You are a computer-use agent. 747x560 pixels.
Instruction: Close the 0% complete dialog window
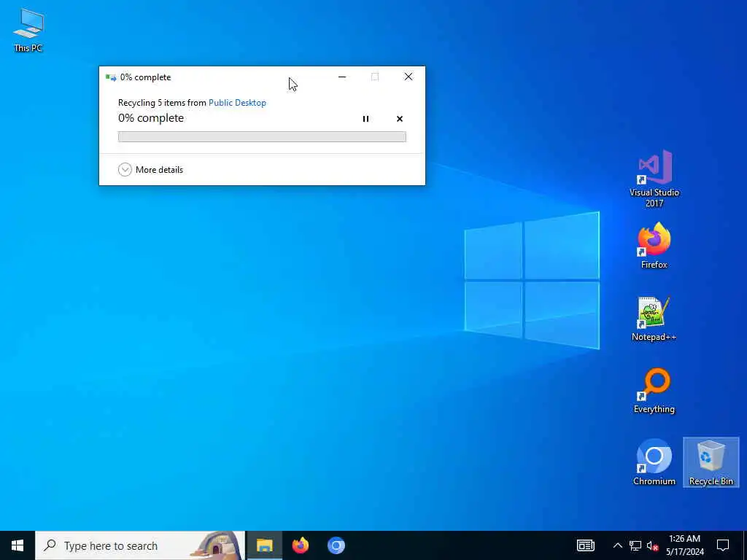(x=409, y=77)
